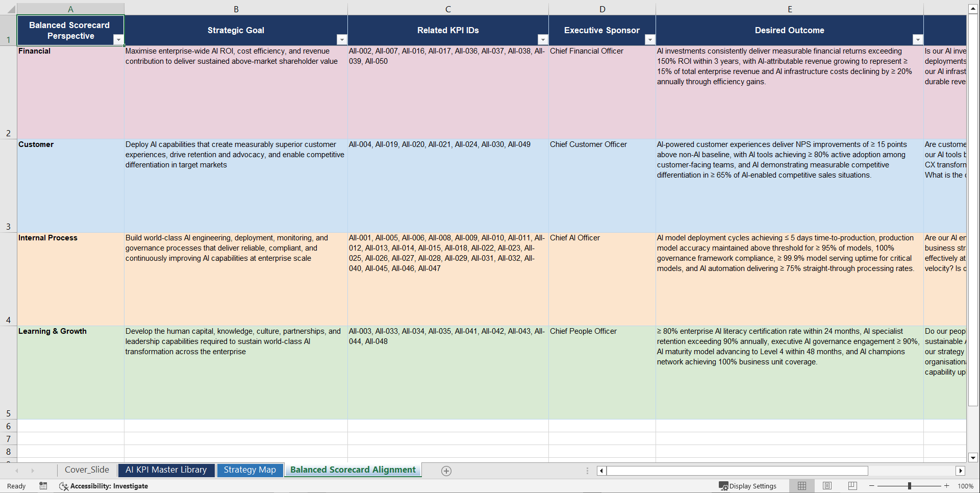Zoom out with the minus button

pos(872,486)
